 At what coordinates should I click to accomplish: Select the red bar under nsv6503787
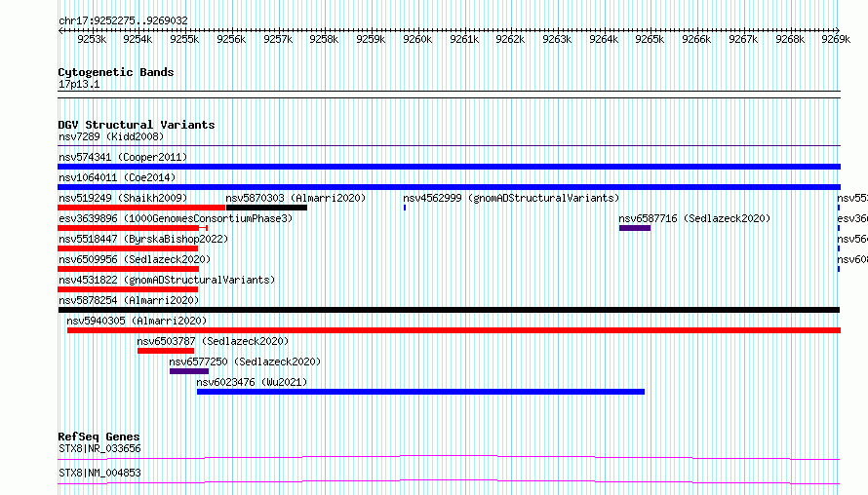tap(166, 351)
